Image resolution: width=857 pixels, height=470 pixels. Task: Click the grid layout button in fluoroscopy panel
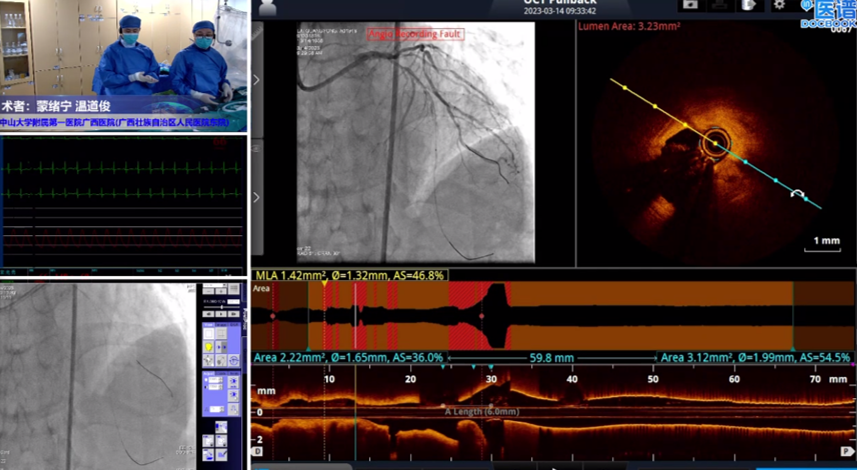pos(234,289)
